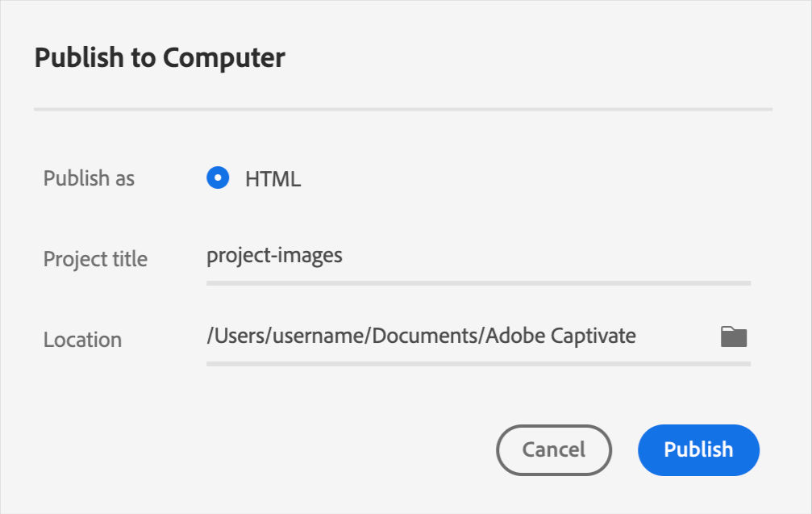Screen dimensions: 812x514
Task: Click the Publish to Computer dialog title
Action: pos(158,57)
